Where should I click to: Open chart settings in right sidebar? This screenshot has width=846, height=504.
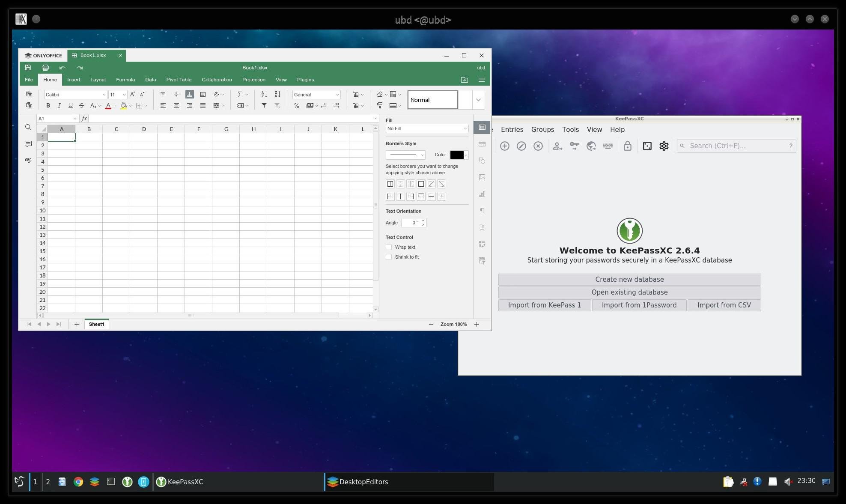pos(482,194)
